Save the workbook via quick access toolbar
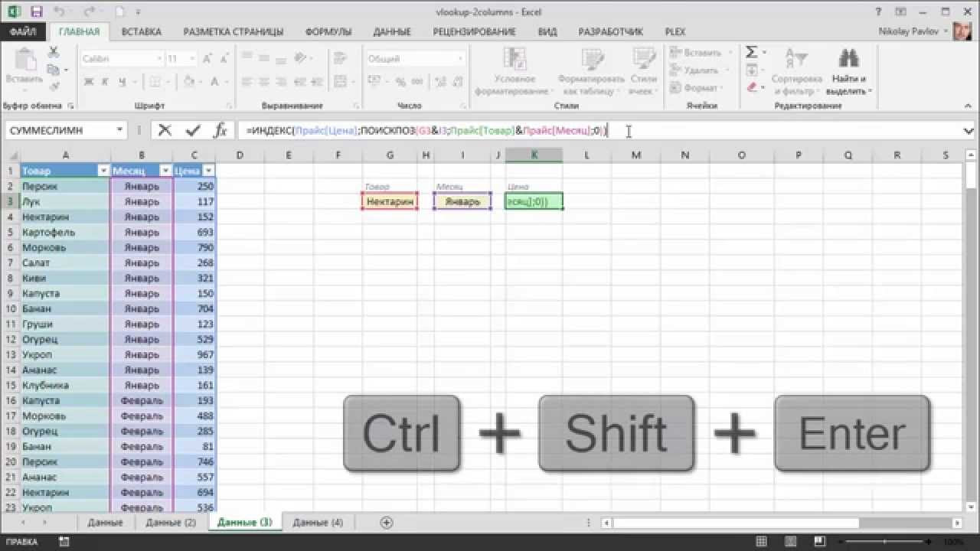 coord(38,11)
